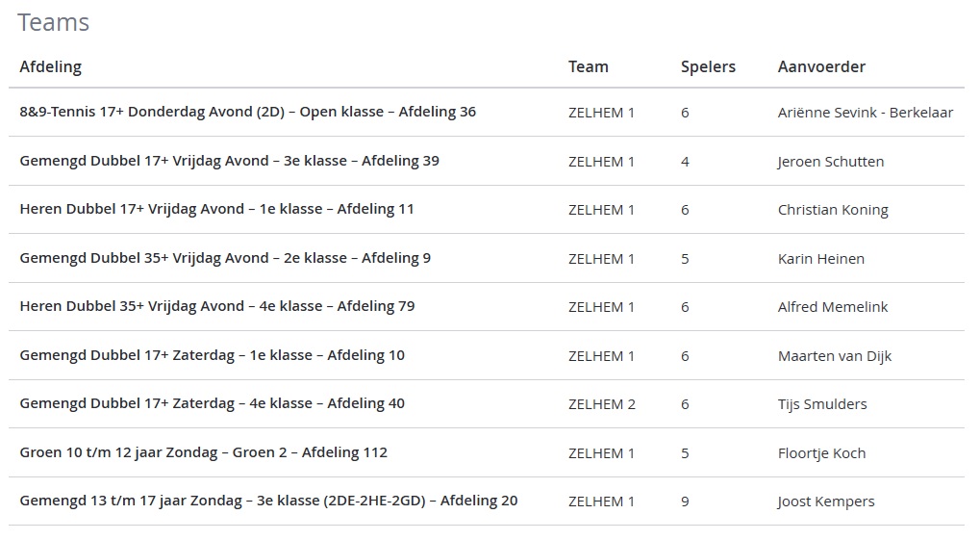Click captain Alfred Memelink
The width and height of the screenshot is (980, 540).
(x=833, y=307)
